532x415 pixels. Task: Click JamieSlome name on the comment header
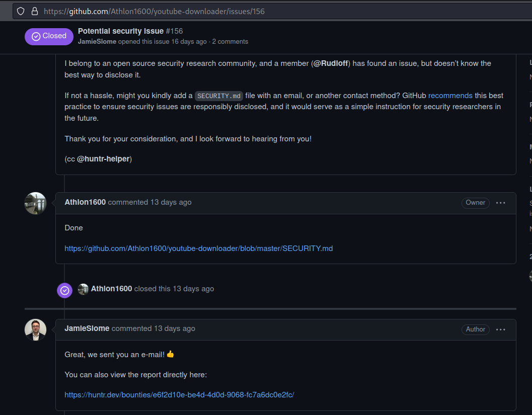(87, 328)
